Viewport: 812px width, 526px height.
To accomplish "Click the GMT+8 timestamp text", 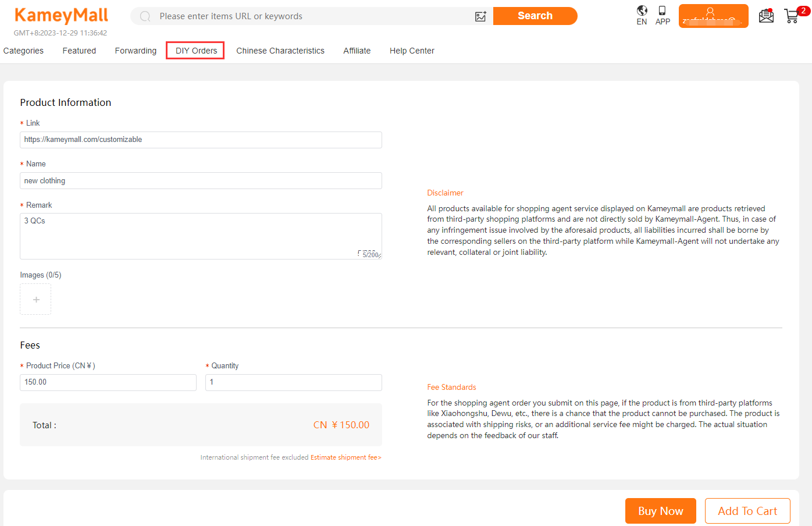I will pyautogui.click(x=60, y=33).
